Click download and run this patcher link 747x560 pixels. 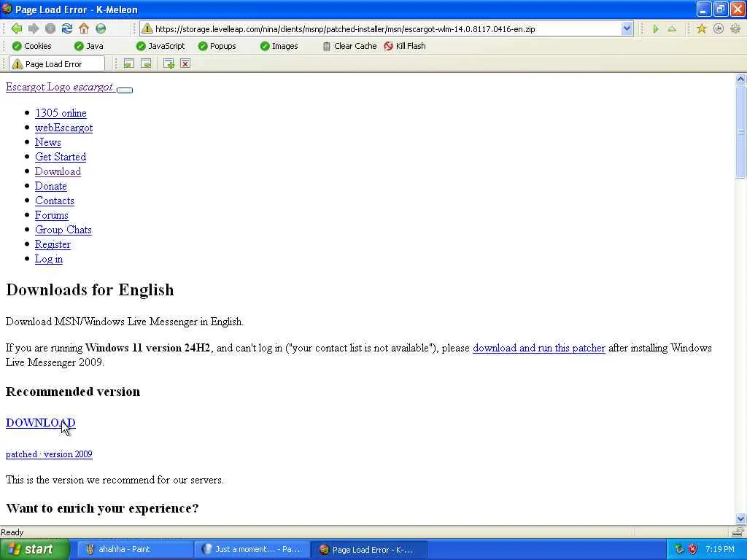pyautogui.click(x=539, y=348)
